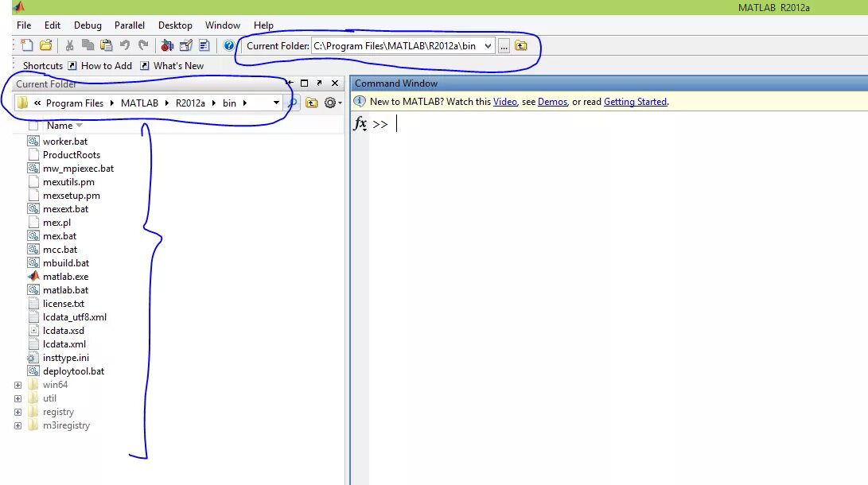Open the Edit menu
The image size is (868, 485).
click(x=53, y=25)
